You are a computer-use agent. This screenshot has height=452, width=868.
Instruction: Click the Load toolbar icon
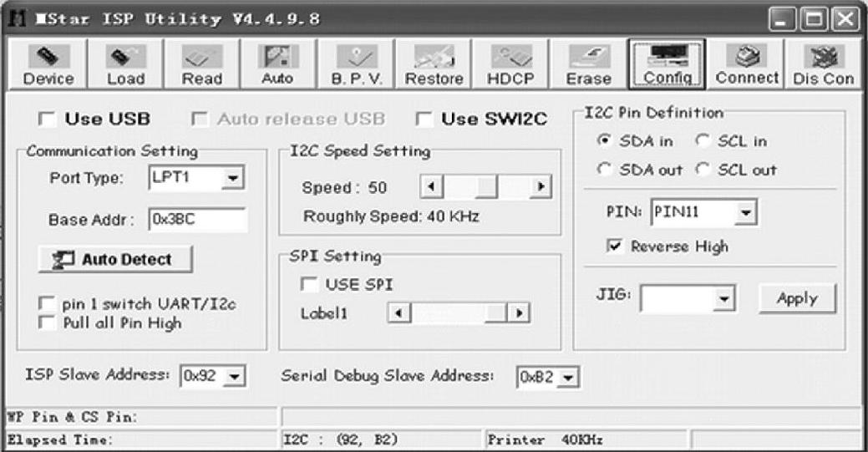click(125, 64)
